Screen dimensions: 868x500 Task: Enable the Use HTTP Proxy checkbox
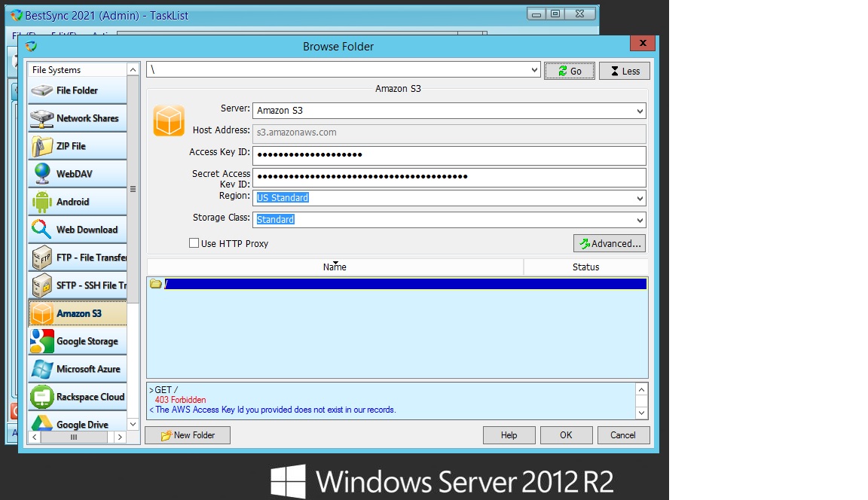(x=194, y=242)
